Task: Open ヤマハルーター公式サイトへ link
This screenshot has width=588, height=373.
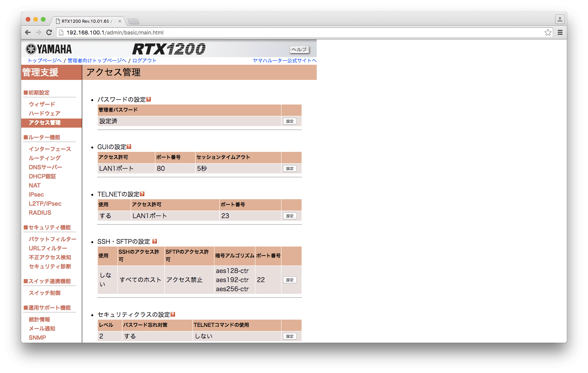Action: [285, 61]
